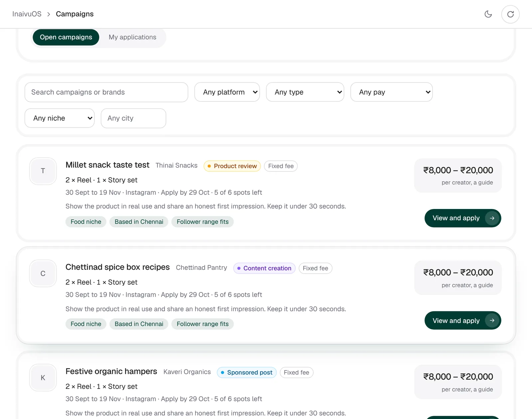
Task: Click Follower range fits chip on Chettinad card
Action: (202, 324)
